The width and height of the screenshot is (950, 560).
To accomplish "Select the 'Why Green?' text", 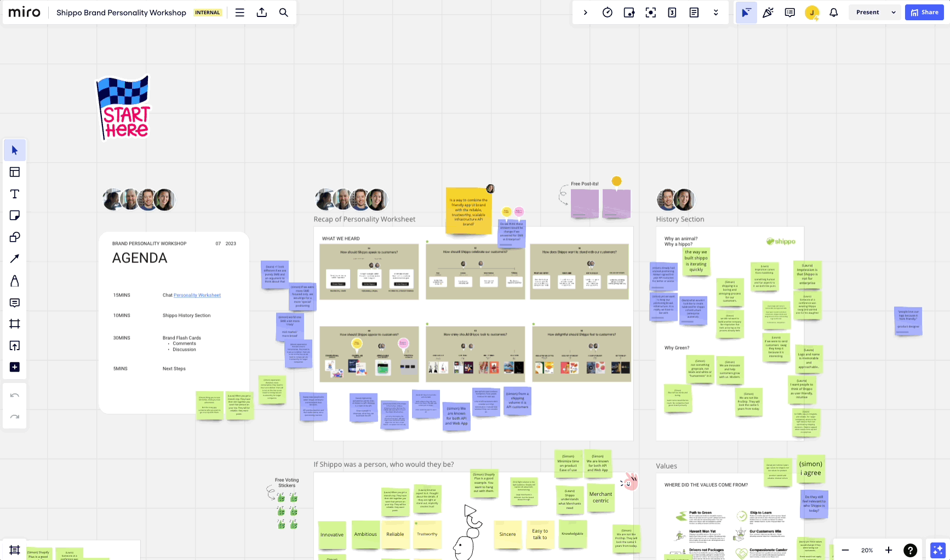I will tap(677, 348).
